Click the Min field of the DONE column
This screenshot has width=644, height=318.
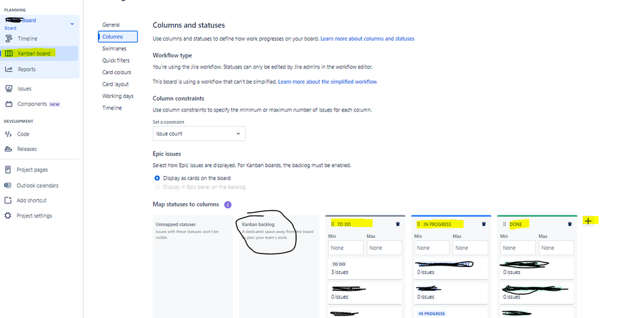[518, 248]
